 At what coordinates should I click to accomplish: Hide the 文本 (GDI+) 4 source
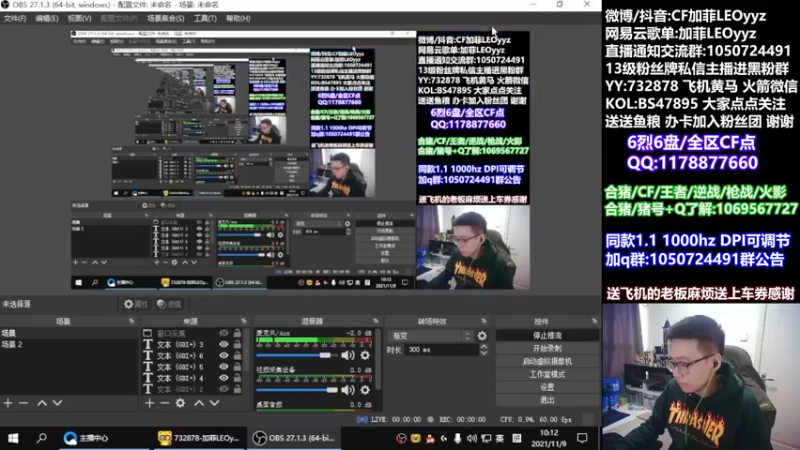223,378
